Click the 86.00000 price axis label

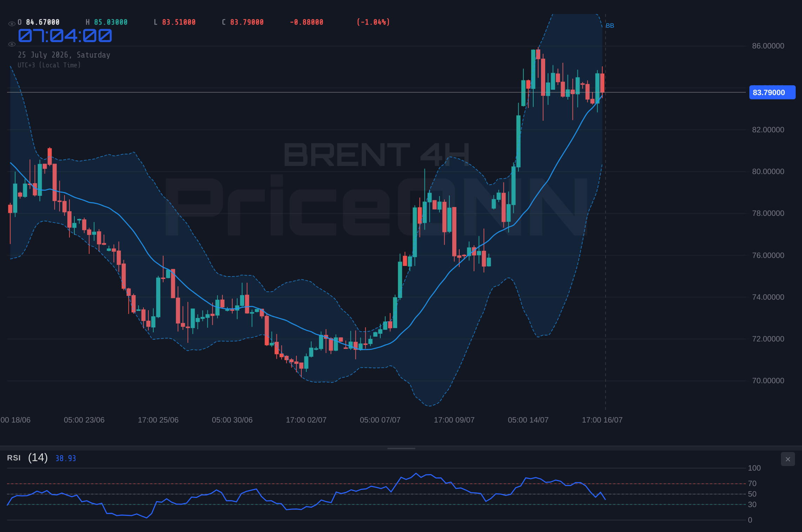(768, 46)
